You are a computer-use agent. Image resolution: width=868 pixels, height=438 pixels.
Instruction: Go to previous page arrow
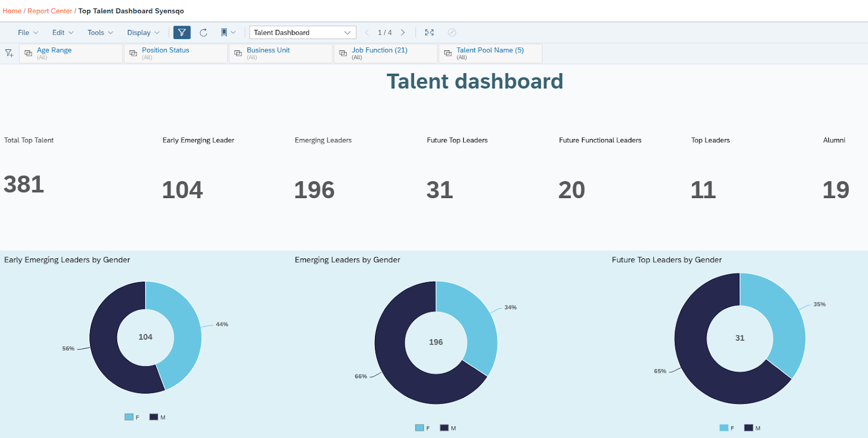pyautogui.click(x=367, y=33)
